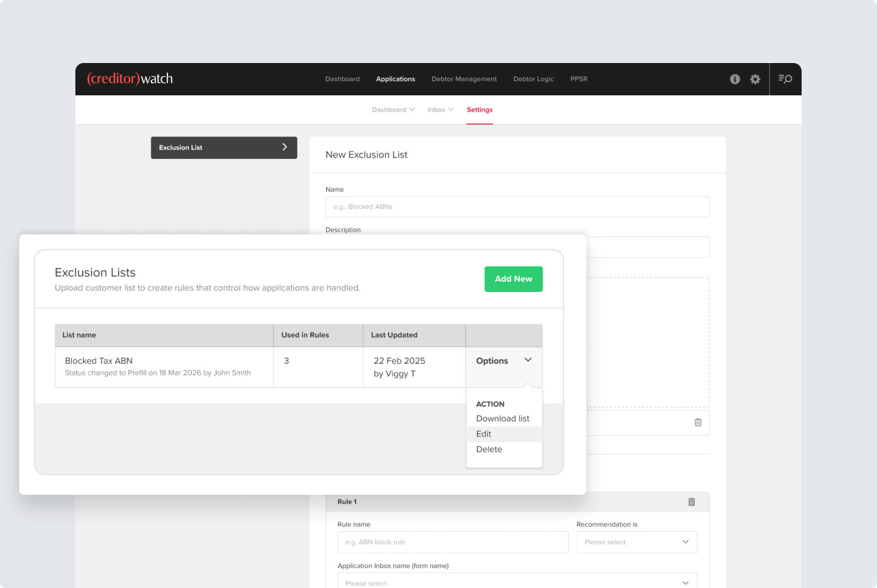This screenshot has width=877, height=588.
Task: Open the Inbox sub-menu dropdown
Action: tap(441, 110)
